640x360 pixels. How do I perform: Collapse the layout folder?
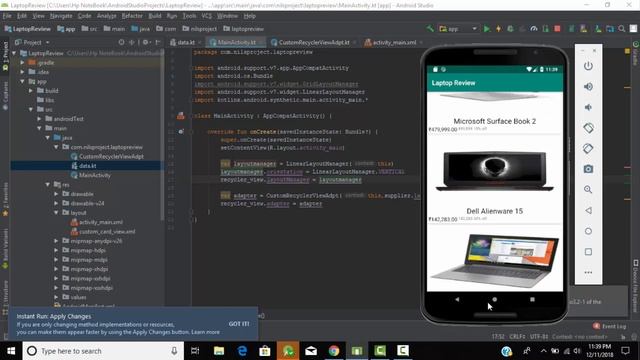click(x=56, y=213)
